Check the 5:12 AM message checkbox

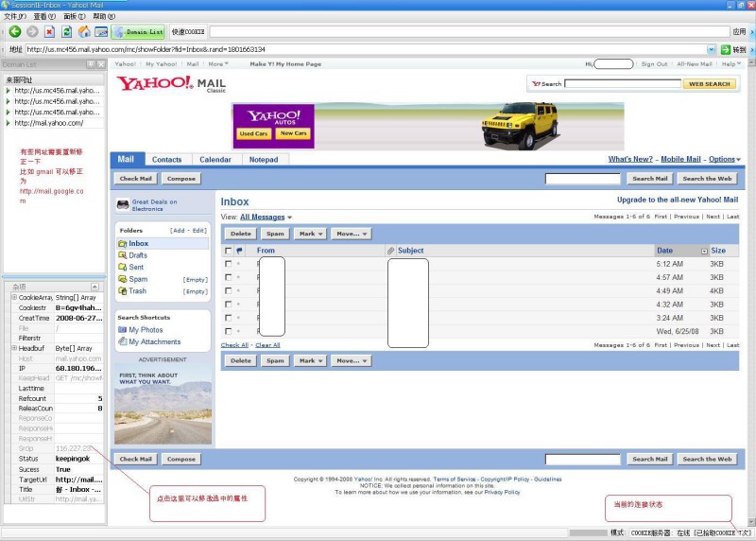pos(228,264)
